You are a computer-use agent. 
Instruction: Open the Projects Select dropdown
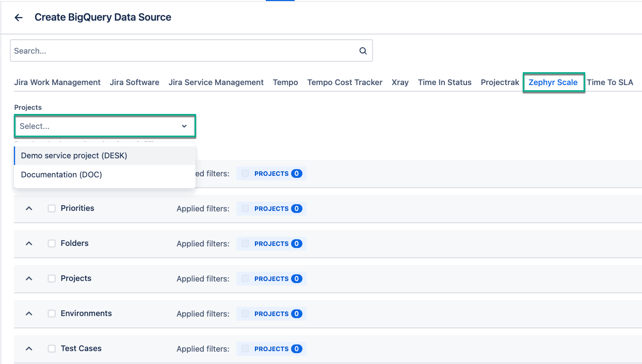[105, 126]
